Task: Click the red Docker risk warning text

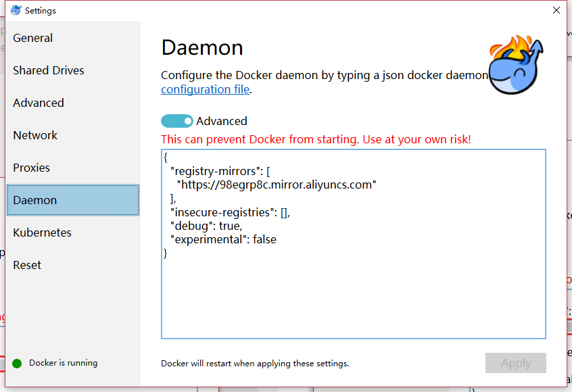Action: [x=316, y=139]
